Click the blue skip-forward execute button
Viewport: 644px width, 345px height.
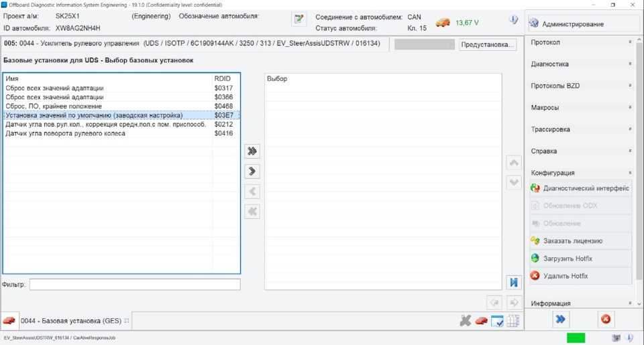point(514,282)
